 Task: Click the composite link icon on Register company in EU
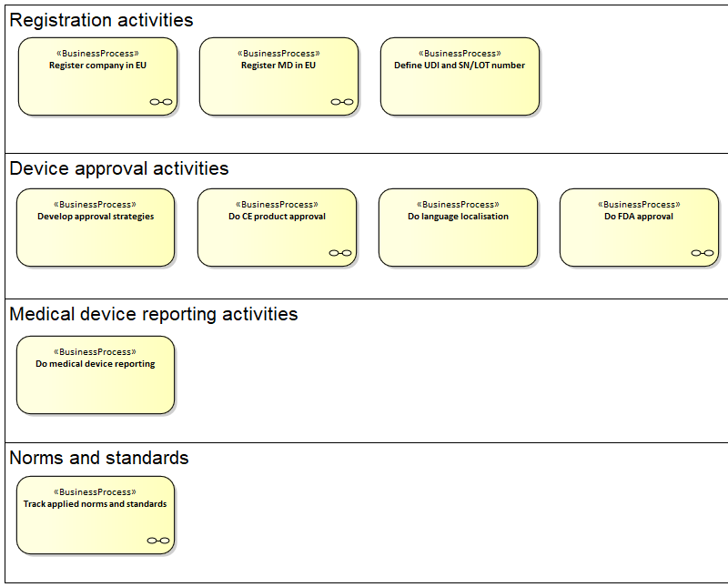point(161,102)
